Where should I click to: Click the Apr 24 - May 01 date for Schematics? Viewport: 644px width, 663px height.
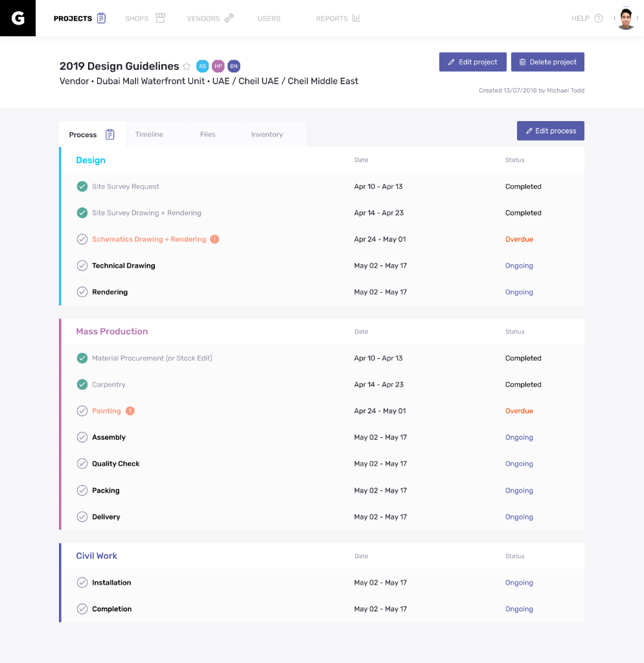point(380,239)
